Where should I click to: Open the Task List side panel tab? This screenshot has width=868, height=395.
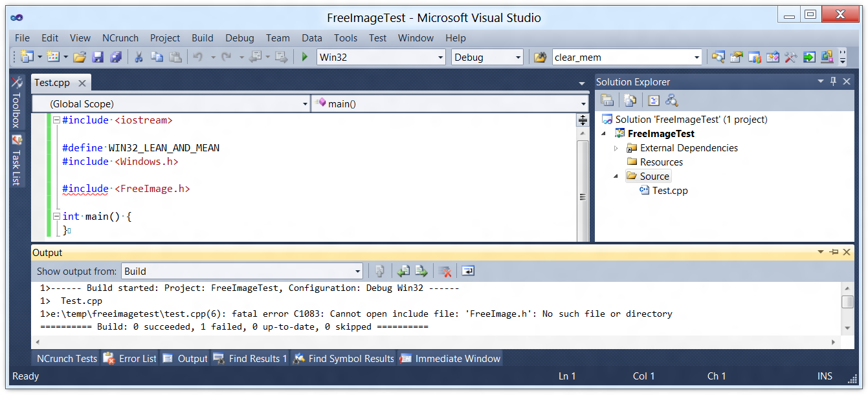point(17,160)
